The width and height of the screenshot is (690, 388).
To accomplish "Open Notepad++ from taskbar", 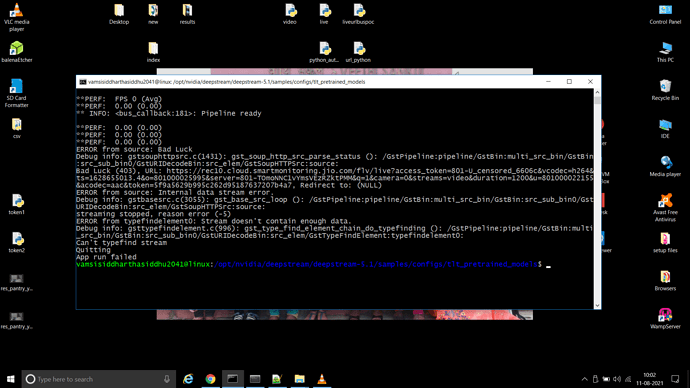I will pos(277,379).
